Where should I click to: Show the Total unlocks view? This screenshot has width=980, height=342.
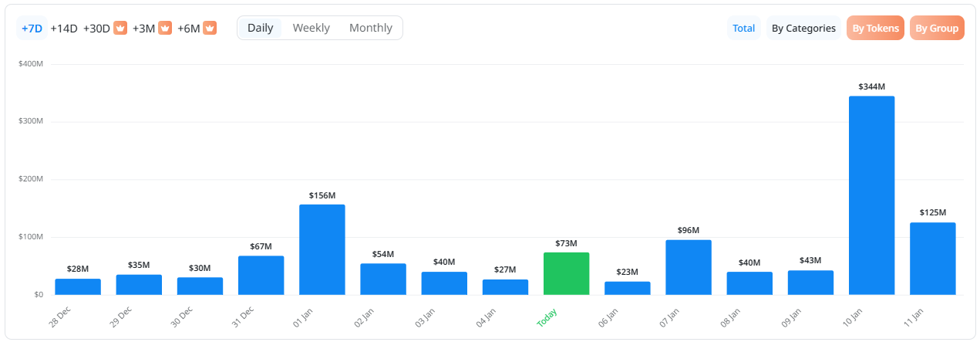click(743, 28)
